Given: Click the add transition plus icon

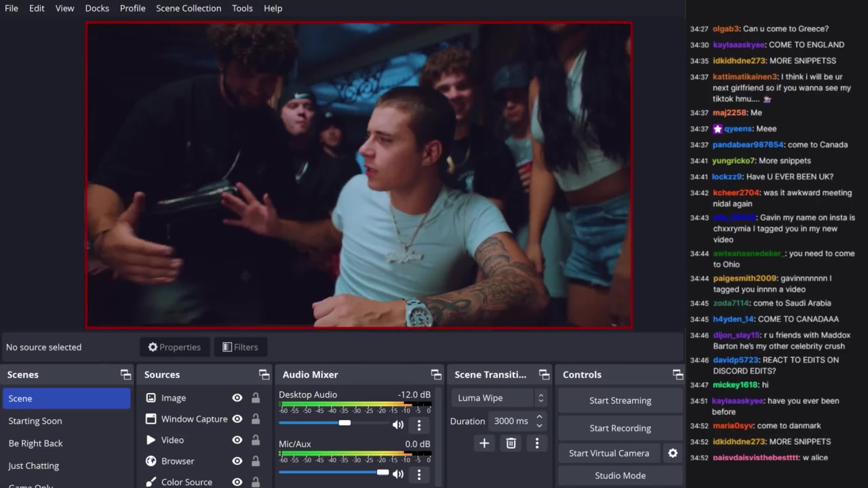Looking at the screenshot, I should click(484, 443).
